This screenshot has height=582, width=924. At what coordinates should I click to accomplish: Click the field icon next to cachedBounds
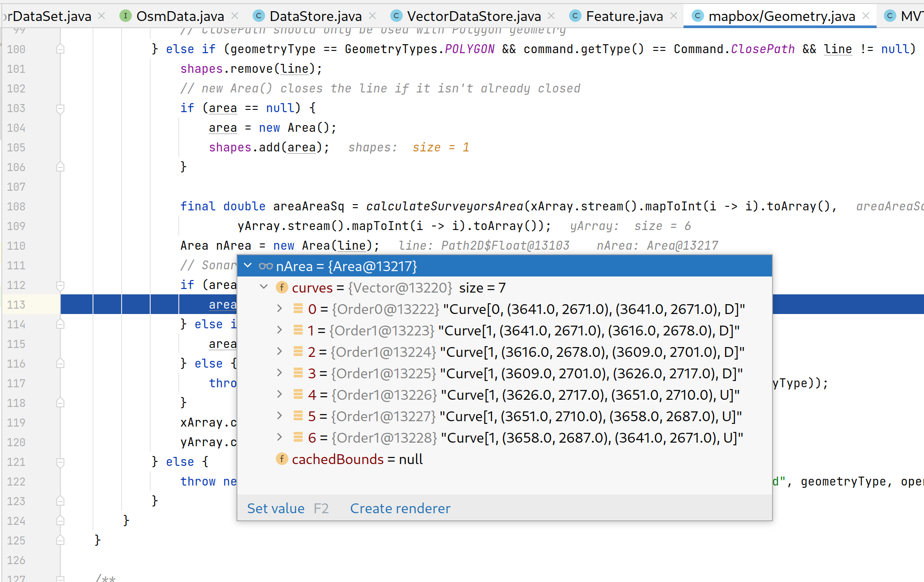[282, 459]
